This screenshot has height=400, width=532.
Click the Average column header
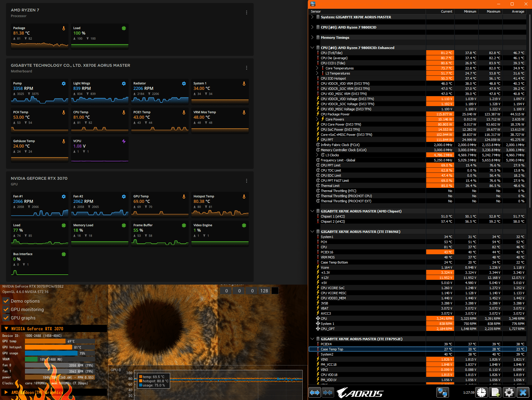coord(515,11)
